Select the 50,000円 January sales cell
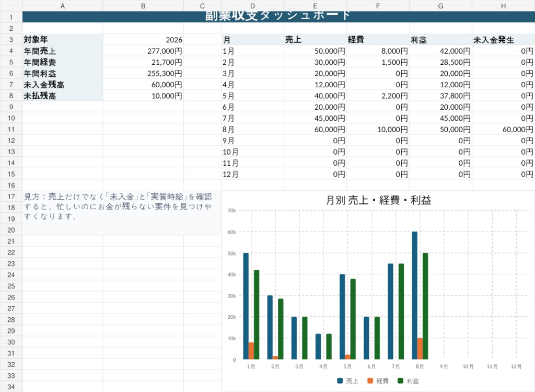The image size is (535, 392). [x=315, y=51]
